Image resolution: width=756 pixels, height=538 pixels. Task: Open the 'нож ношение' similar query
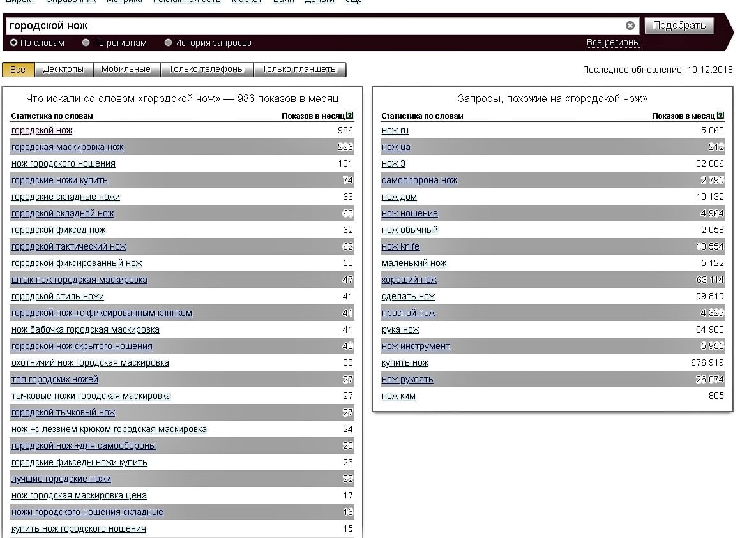point(410,214)
